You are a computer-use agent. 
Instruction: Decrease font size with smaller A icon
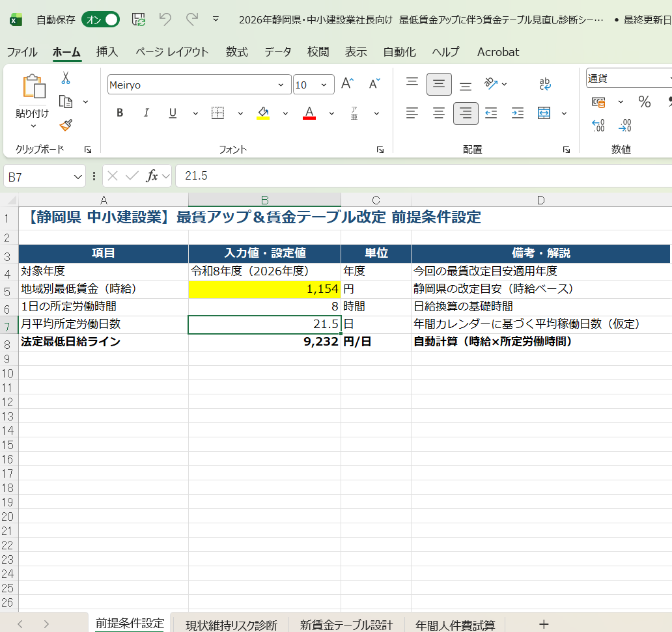pos(374,83)
